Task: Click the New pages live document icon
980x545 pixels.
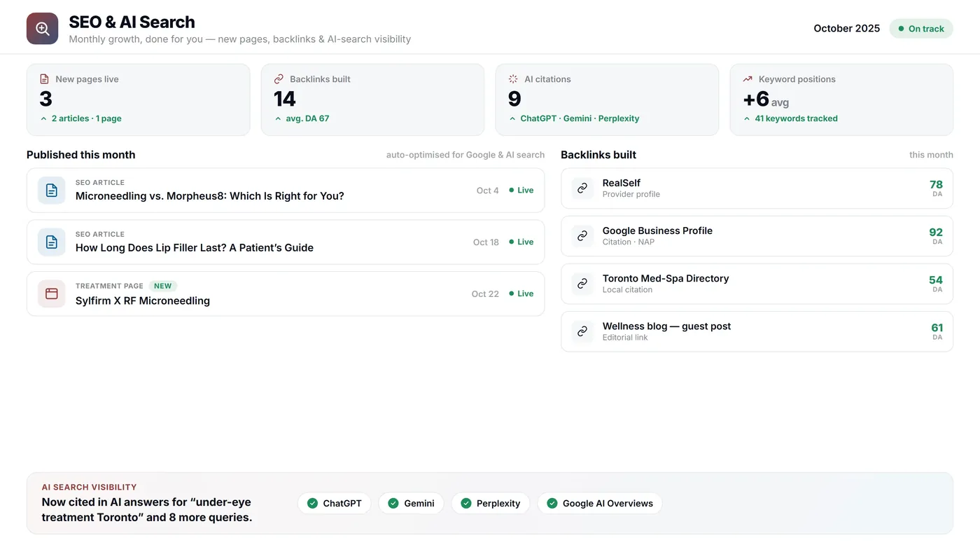Action: tap(45, 79)
